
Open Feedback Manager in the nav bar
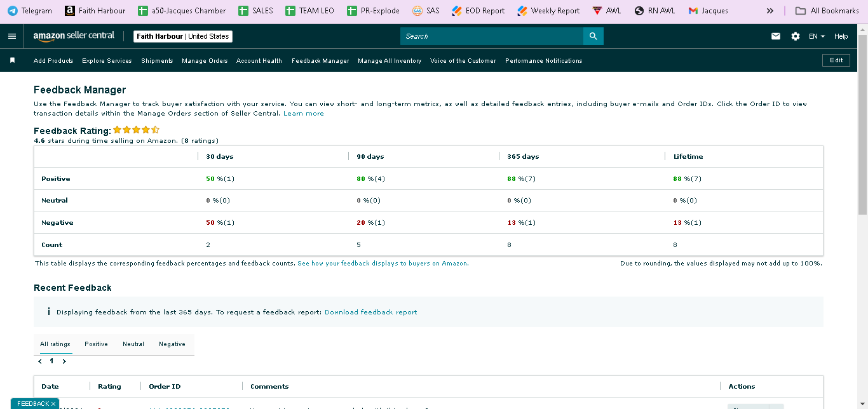click(x=320, y=61)
